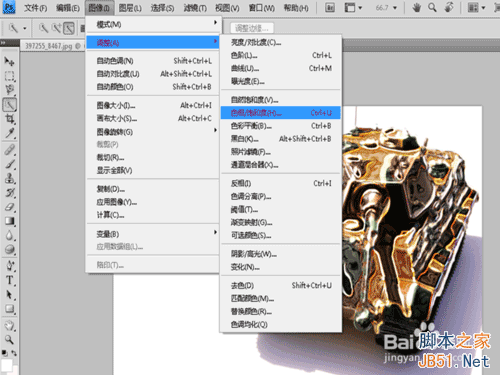Click the foreground color swatch
This screenshot has width=500, height=375.
pyautogui.click(x=7, y=365)
